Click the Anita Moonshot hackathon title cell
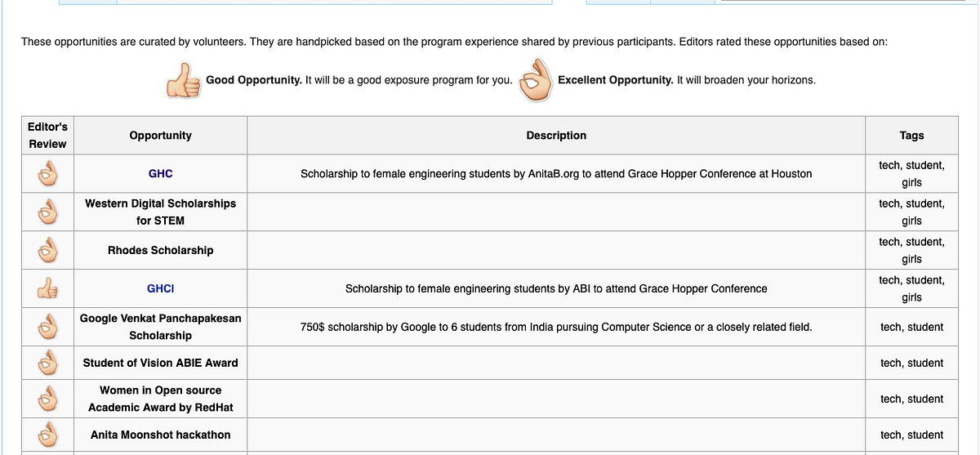Image resolution: width=980 pixels, height=455 pixels. (x=160, y=435)
